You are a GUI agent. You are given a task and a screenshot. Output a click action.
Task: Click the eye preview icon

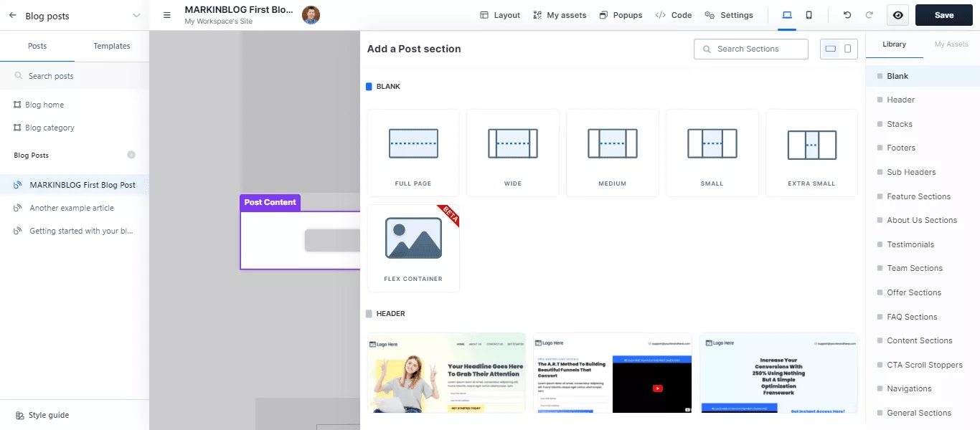(x=897, y=15)
